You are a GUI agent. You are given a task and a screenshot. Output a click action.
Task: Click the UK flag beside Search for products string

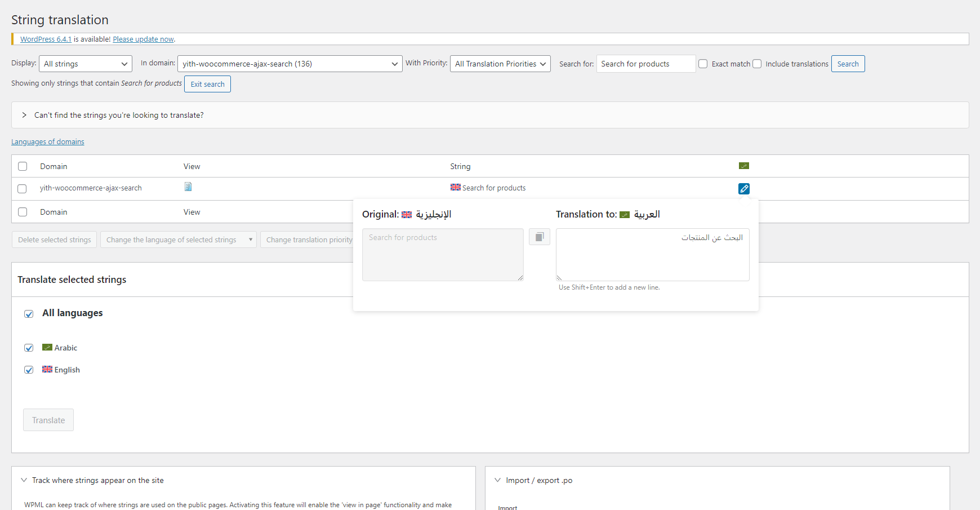click(x=456, y=187)
